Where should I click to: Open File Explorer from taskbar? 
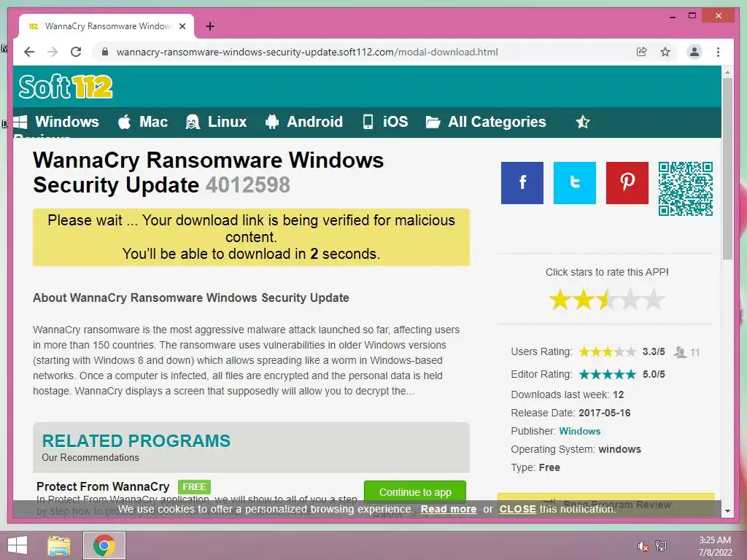tap(59, 545)
